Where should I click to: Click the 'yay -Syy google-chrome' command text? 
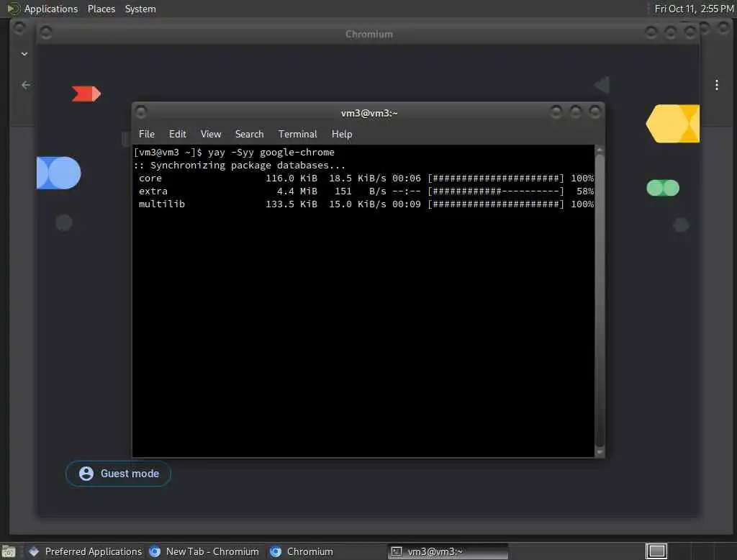coord(271,153)
